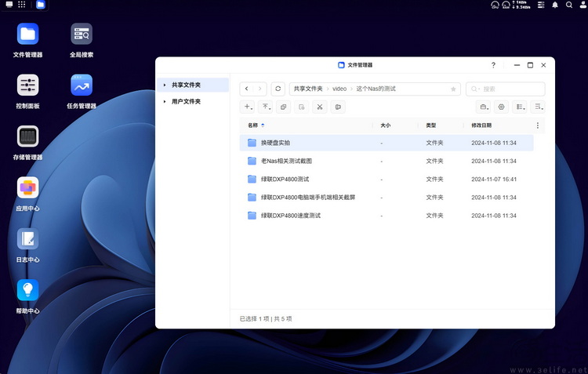Open 应用中心 desktop icon
This screenshot has width=588, height=374.
click(27, 187)
